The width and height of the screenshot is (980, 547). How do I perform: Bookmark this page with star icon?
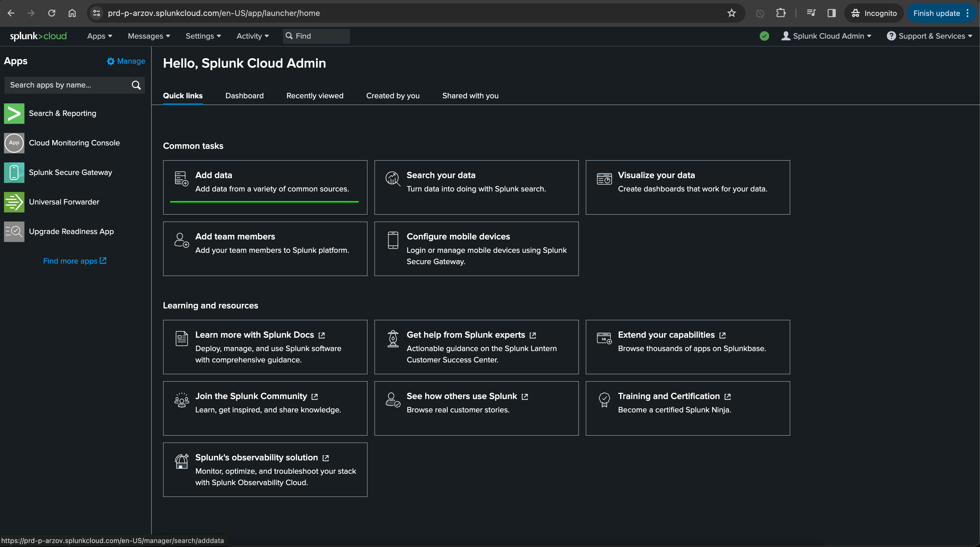731,13
